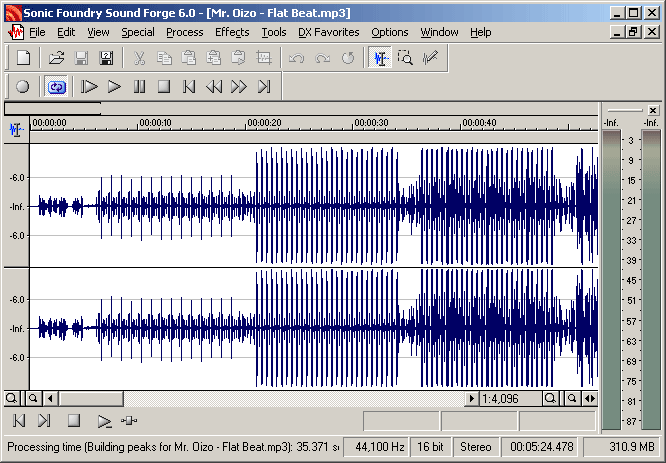Click the Paste to New icon

[238, 58]
